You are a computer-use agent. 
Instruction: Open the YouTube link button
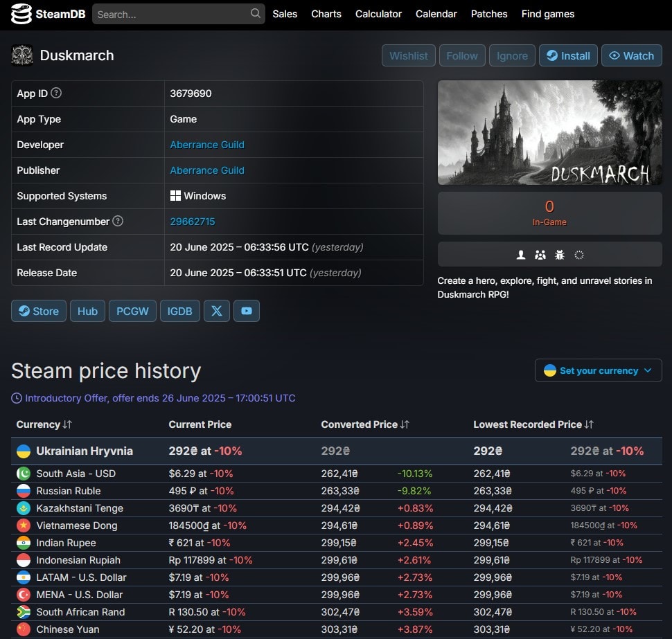tap(247, 311)
